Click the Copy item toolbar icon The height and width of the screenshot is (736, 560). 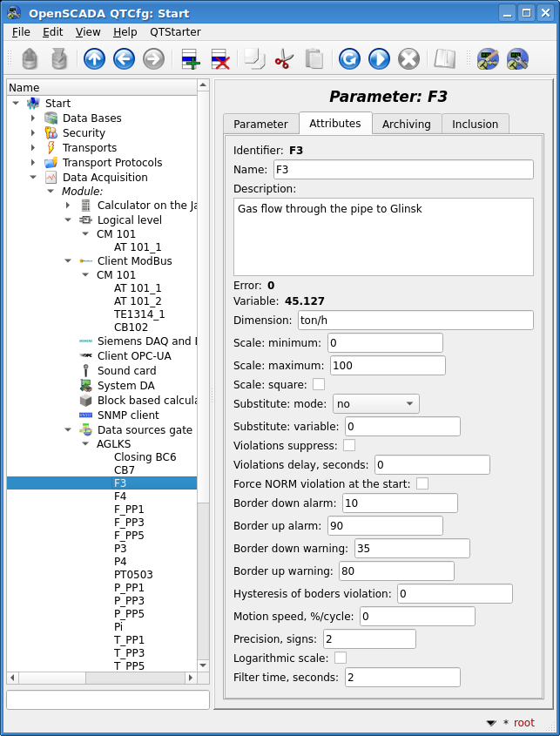255,59
